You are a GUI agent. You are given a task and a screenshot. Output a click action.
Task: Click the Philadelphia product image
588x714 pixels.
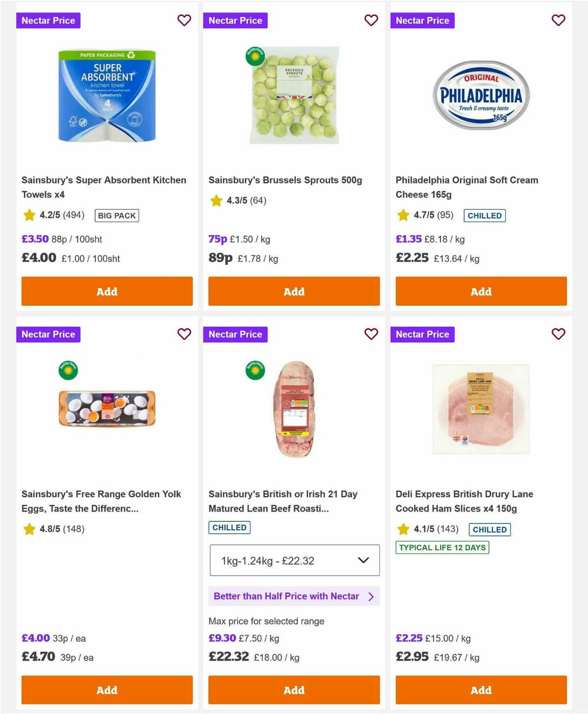(481, 95)
